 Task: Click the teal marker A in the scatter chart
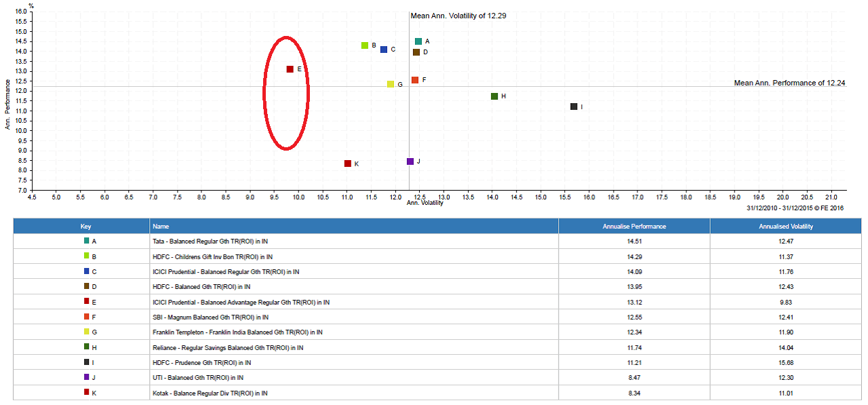(x=418, y=41)
